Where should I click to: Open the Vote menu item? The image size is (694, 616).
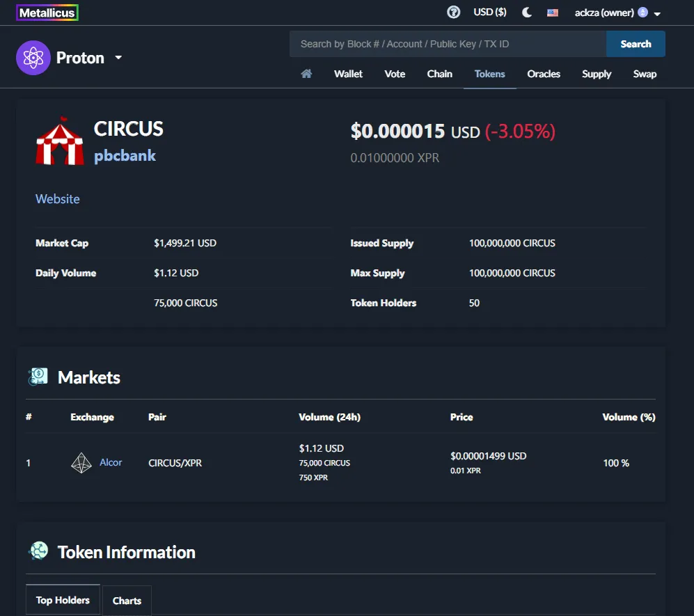pos(395,74)
